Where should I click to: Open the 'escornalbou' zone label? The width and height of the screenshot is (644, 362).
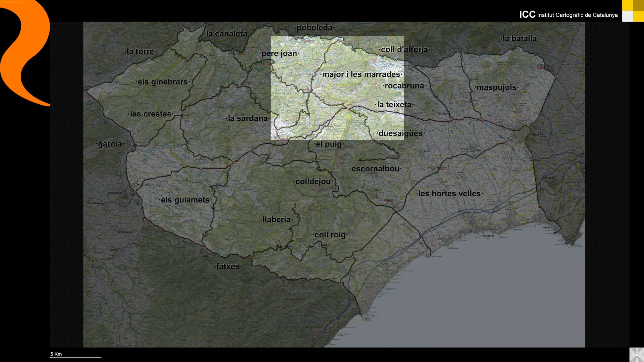click(x=375, y=169)
